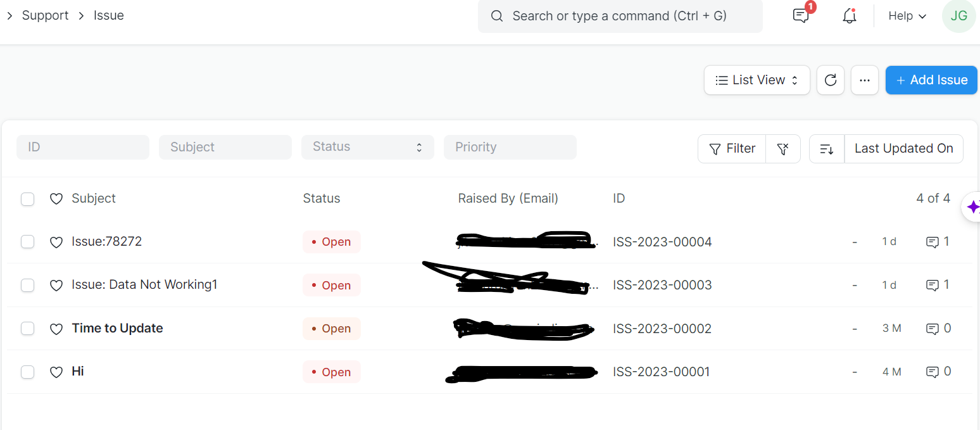Image resolution: width=980 pixels, height=430 pixels.
Task: Open the List View selector
Action: pyautogui.click(x=756, y=80)
